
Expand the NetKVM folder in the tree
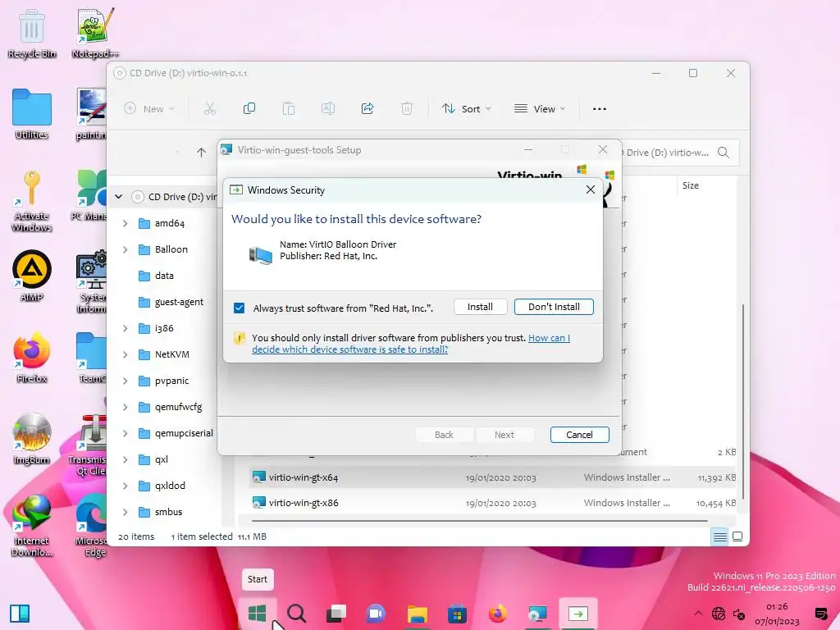pyautogui.click(x=125, y=354)
